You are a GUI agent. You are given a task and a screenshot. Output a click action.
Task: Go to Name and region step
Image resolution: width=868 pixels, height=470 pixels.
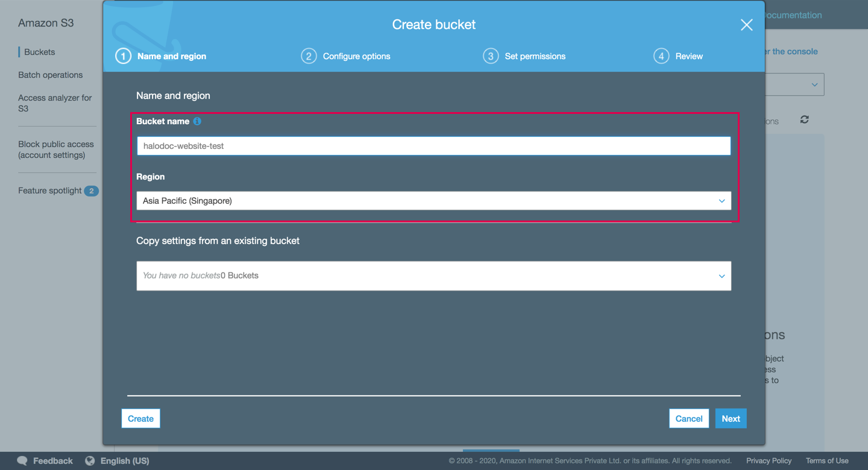click(172, 56)
